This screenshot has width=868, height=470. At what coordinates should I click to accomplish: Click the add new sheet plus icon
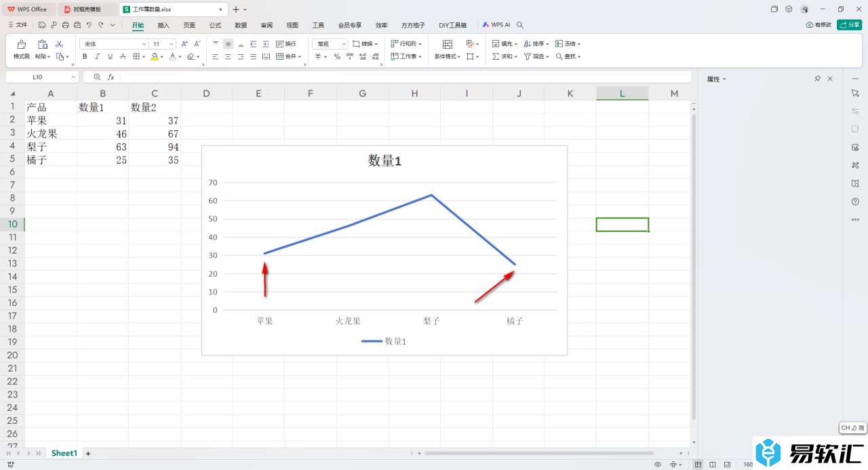coord(87,453)
